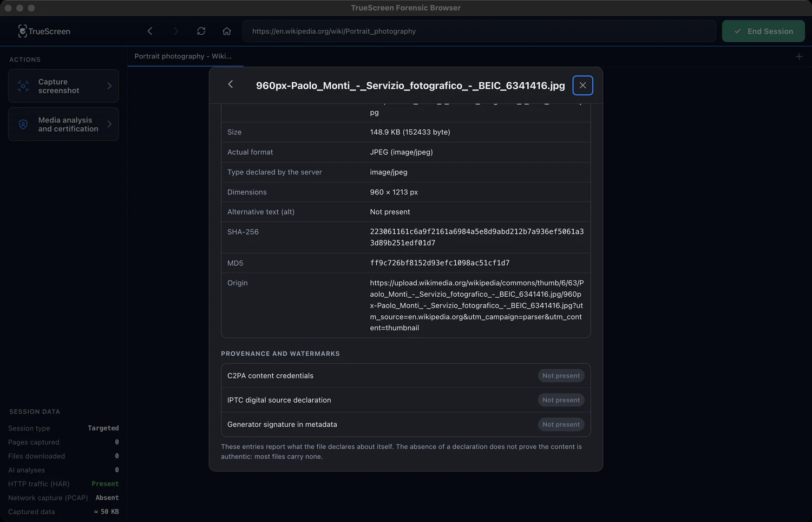Return to previous panel using dialog back arrow
This screenshot has height=522, width=812.
[231, 84]
